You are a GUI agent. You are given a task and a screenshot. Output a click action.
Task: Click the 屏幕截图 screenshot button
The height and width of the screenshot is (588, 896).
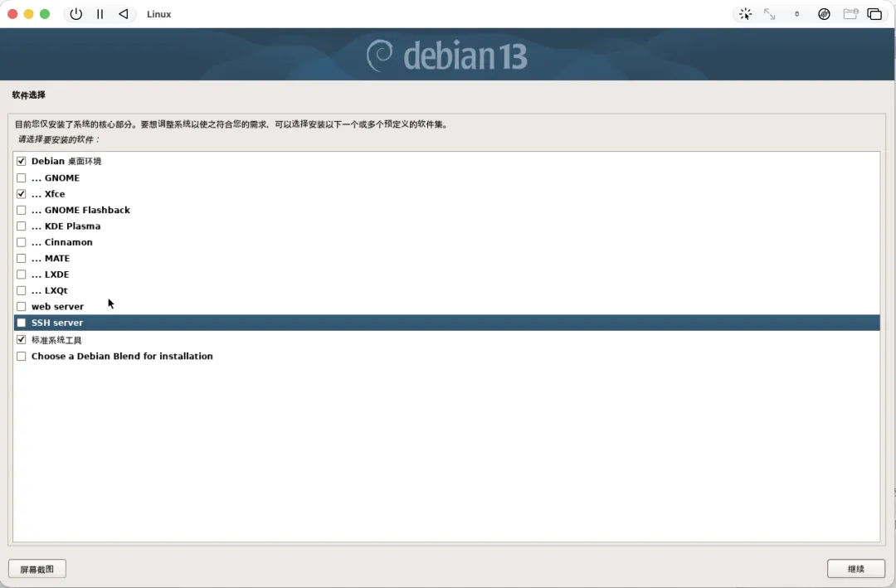click(37, 569)
